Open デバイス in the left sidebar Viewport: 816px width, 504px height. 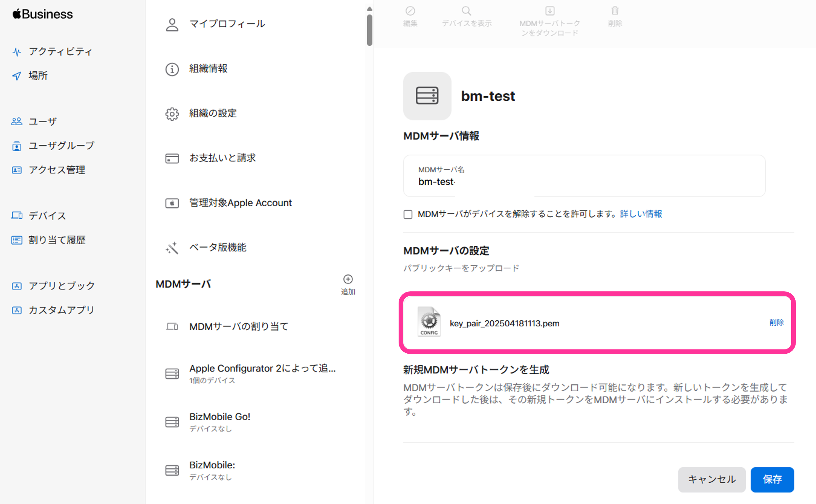point(47,216)
